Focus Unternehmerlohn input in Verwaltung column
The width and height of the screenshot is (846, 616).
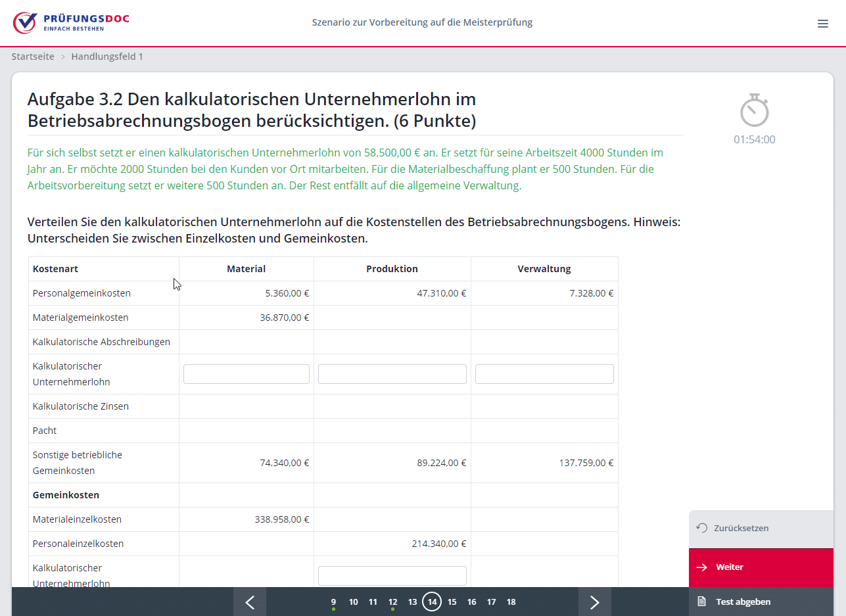544,374
